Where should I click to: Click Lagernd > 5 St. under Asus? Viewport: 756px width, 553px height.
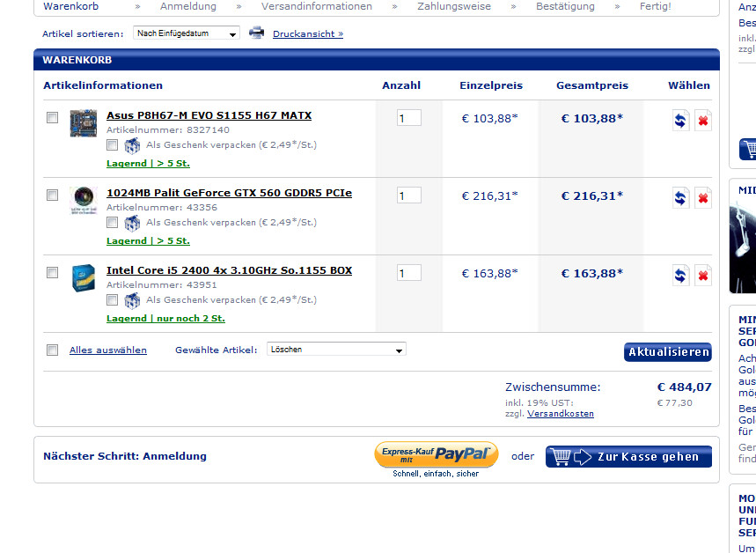point(148,163)
